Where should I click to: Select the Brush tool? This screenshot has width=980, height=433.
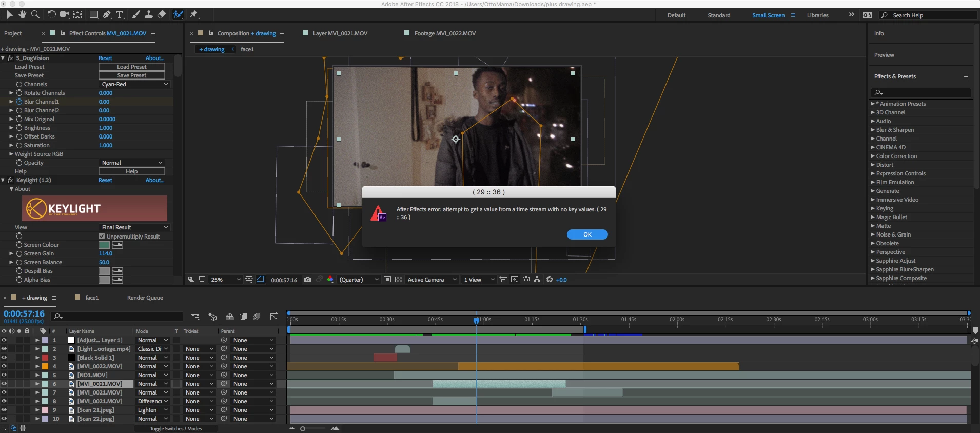coord(136,15)
